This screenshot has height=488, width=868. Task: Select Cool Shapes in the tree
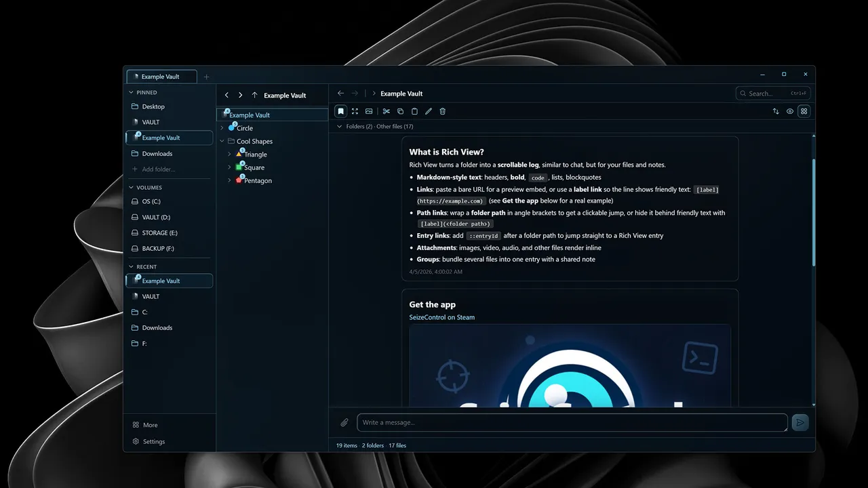273,141
